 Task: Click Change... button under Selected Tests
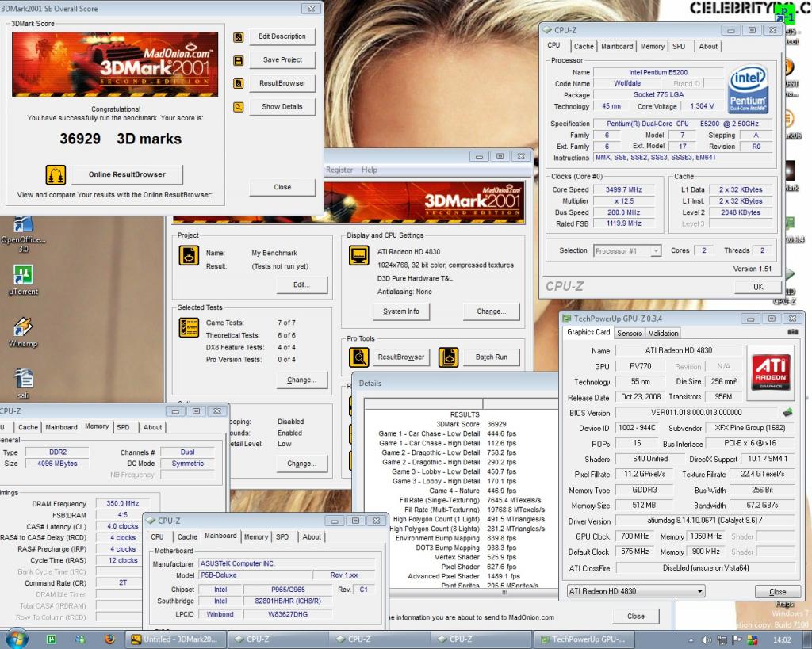click(302, 380)
